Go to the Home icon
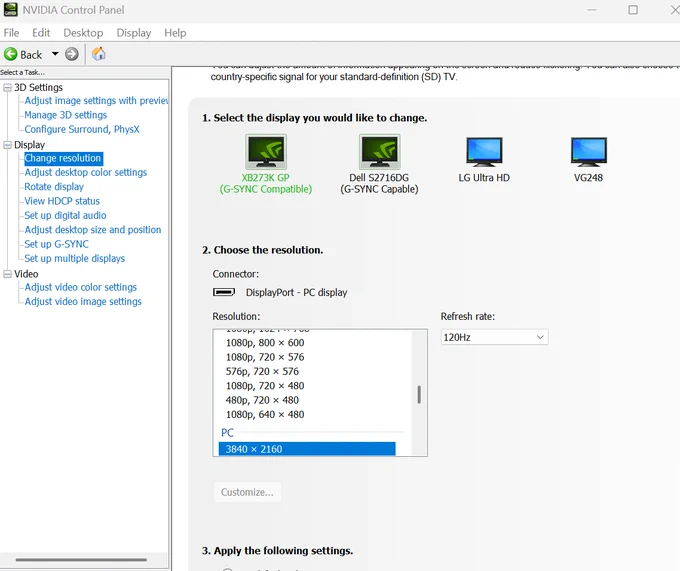This screenshot has height=571, width=680. tap(98, 54)
